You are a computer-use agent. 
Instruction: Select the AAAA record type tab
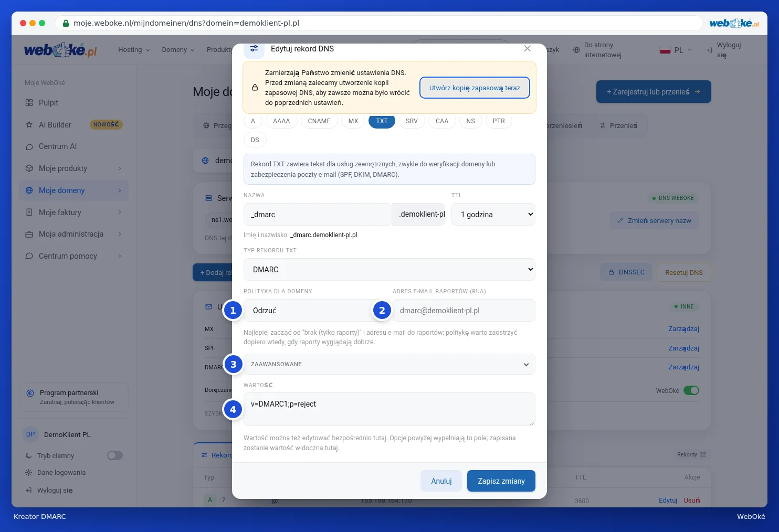pyautogui.click(x=281, y=121)
